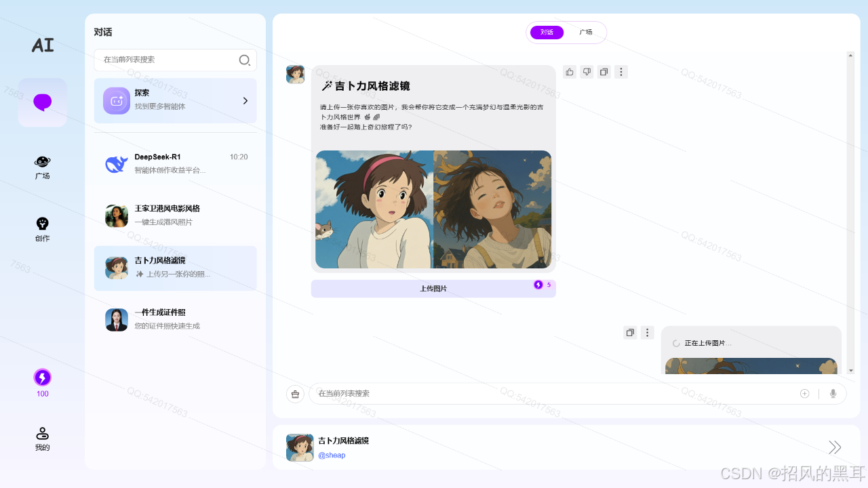Image resolution: width=868 pixels, height=488 pixels.
Task: Open the 王家卫港风电影风格 conversation
Action: point(175,216)
